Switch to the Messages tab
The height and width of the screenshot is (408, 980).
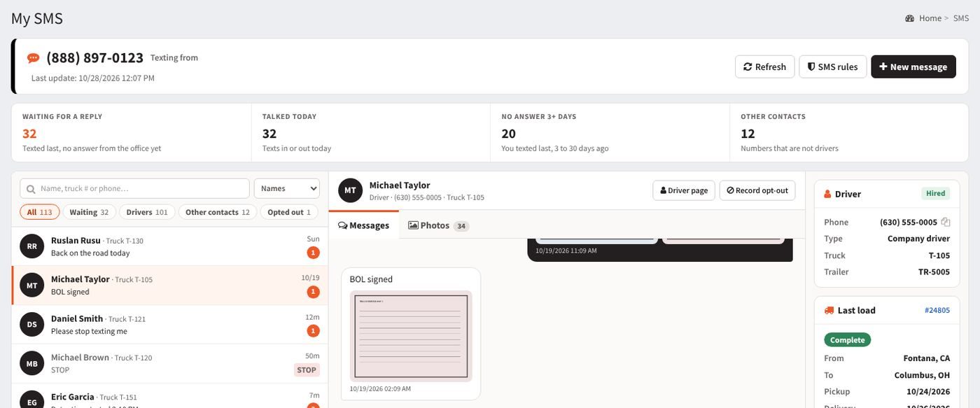click(363, 225)
